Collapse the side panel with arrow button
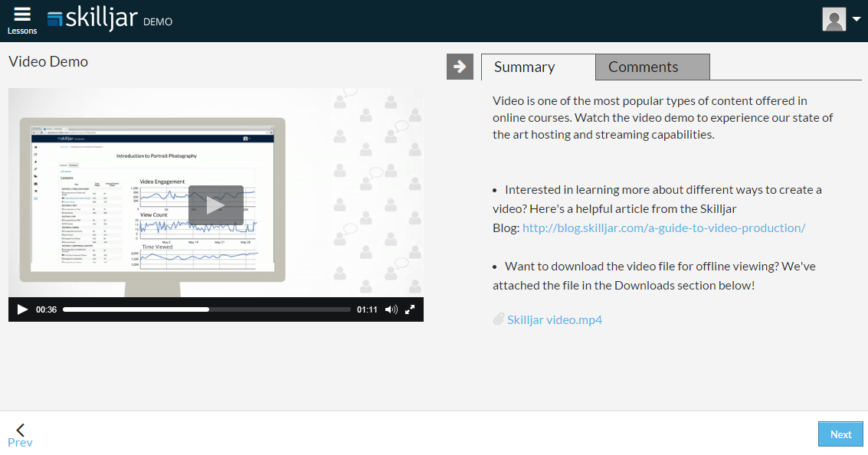The height and width of the screenshot is (455, 868). (460, 67)
